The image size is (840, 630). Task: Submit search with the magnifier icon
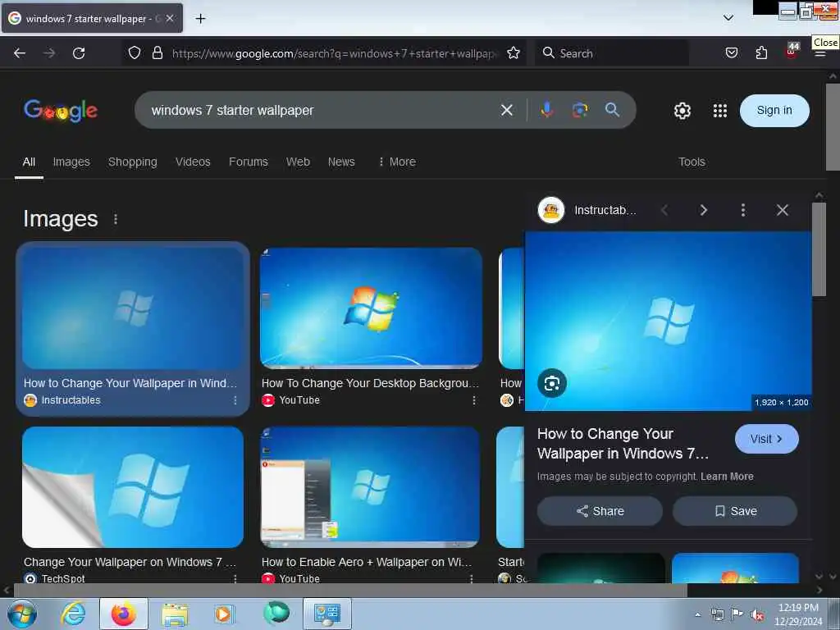coord(612,110)
